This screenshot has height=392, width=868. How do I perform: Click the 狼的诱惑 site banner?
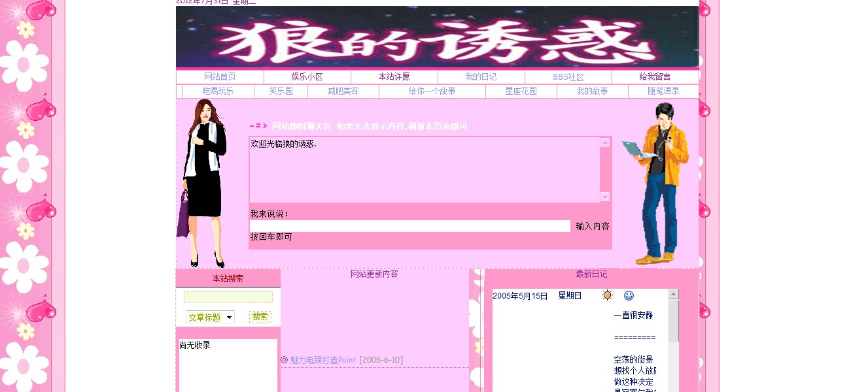(x=438, y=37)
